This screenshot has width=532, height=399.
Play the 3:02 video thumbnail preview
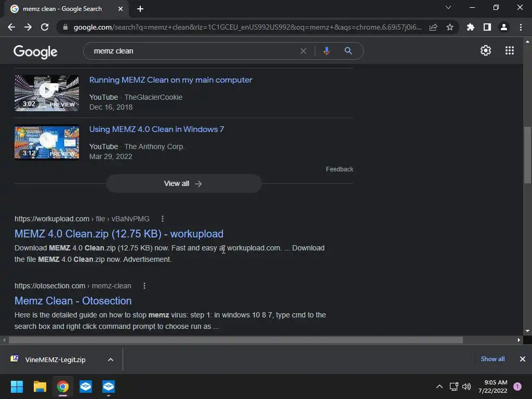click(47, 93)
